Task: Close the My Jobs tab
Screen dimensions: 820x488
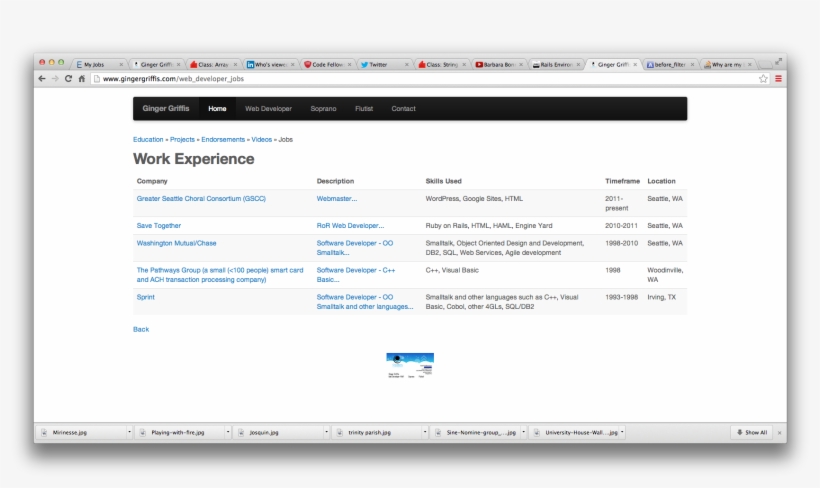Action: click(x=121, y=64)
